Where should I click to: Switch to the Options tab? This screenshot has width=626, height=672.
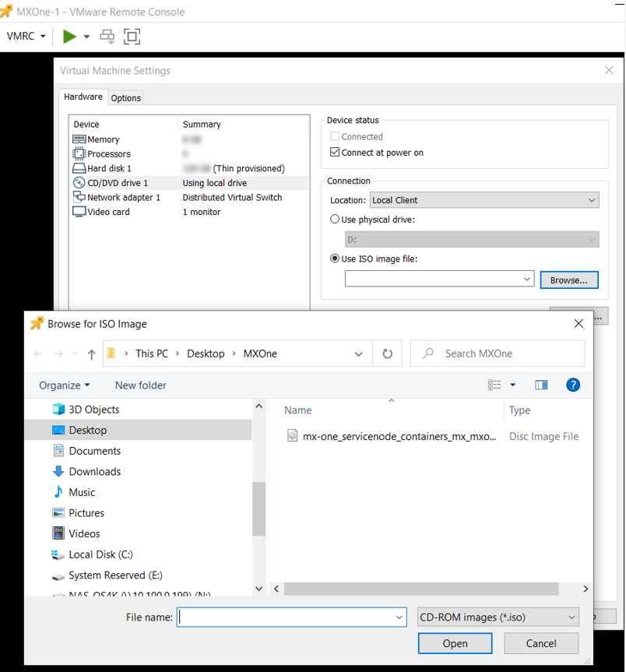[125, 98]
